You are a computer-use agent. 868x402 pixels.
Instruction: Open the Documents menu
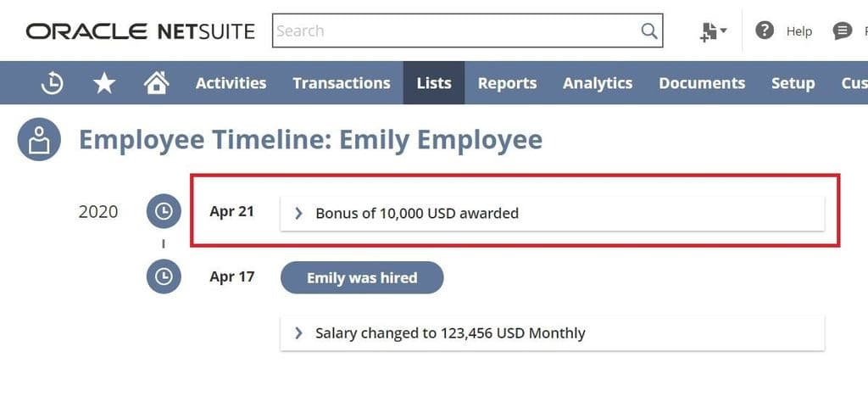[x=702, y=83]
